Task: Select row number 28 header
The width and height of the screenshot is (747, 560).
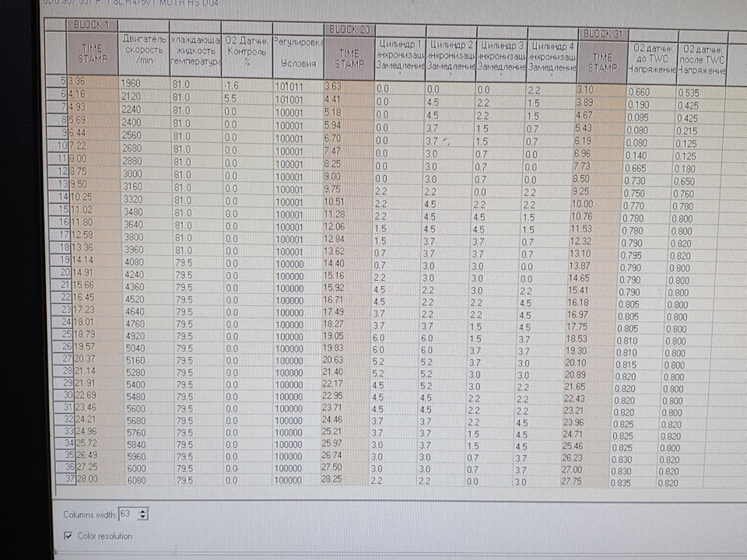Action: point(63,370)
